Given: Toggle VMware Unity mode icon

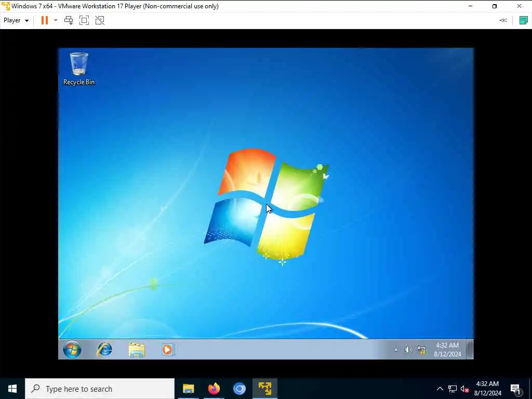Looking at the screenshot, I should pos(100,20).
